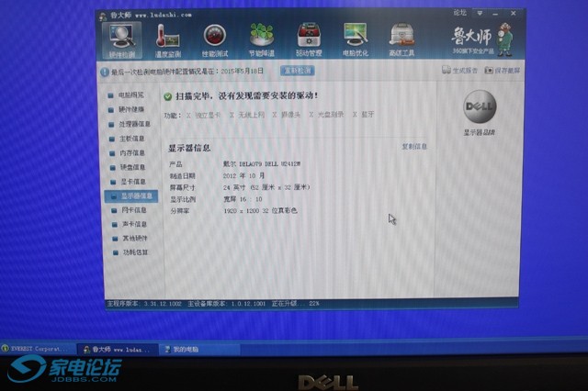Open the 节能降温 energy saving tool
This screenshot has width=588, height=391.
tap(261, 40)
